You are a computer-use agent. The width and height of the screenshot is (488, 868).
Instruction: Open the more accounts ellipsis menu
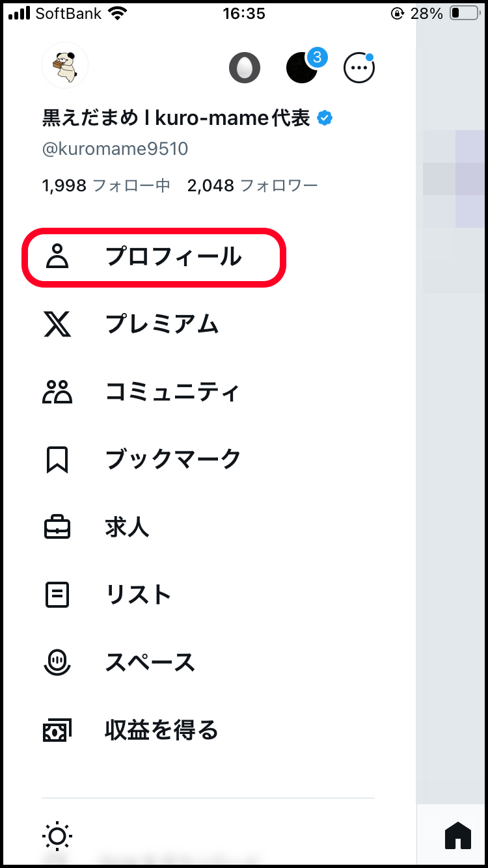click(x=359, y=67)
